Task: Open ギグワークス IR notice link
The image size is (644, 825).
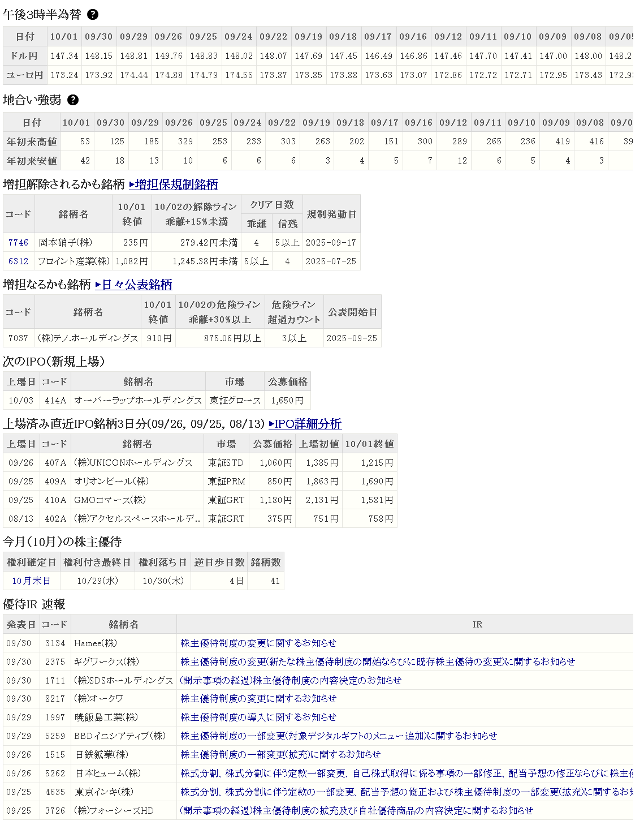Action: (378, 662)
